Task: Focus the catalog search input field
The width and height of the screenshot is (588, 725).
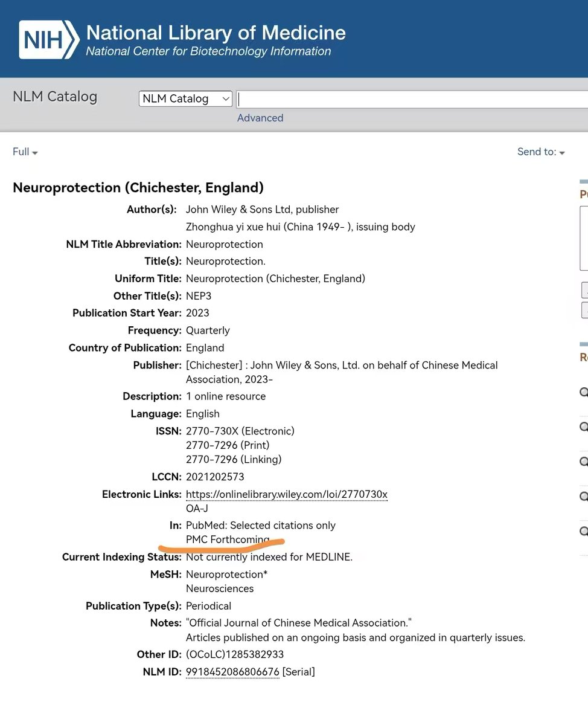Action: tap(412, 99)
